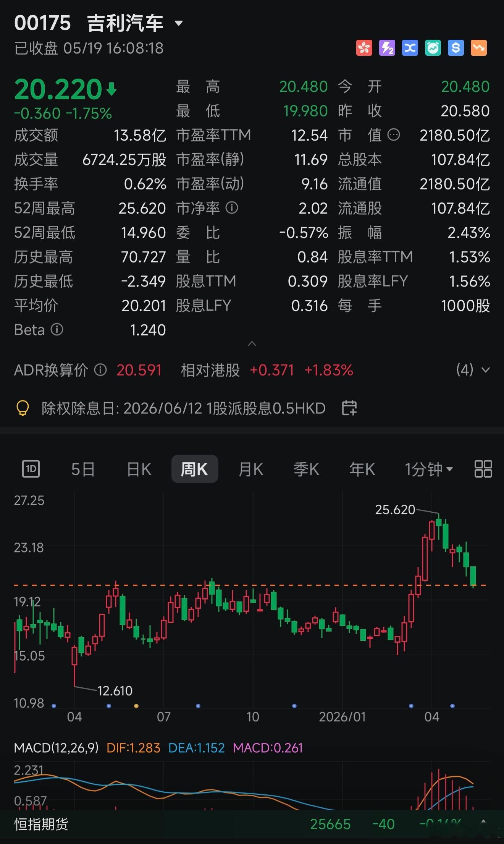Tap the DEA:1.152 value
This screenshot has height=844, width=504.
[196, 748]
